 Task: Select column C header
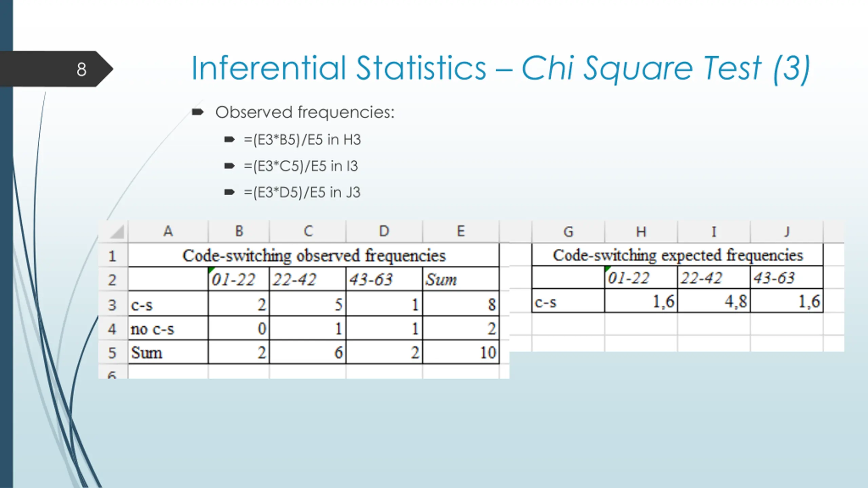(x=308, y=231)
